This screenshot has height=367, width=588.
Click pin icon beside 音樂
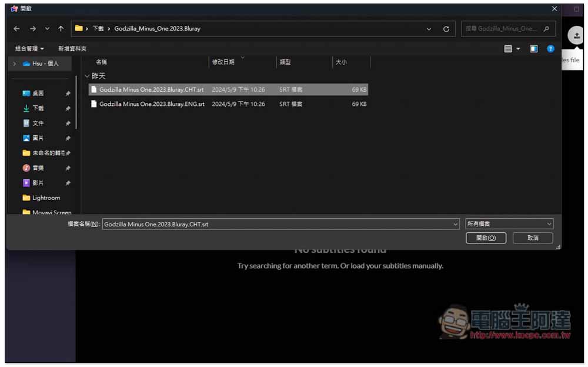[x=68, y=168]
